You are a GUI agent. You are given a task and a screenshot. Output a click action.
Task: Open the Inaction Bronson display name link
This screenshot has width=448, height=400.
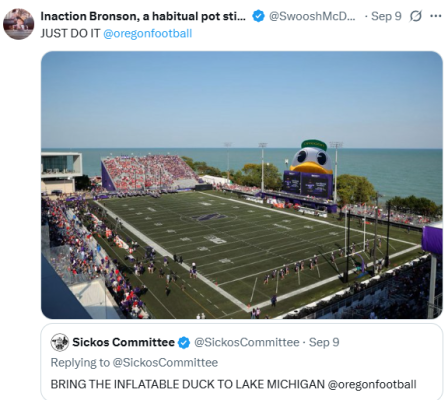[x=143, y=16]
